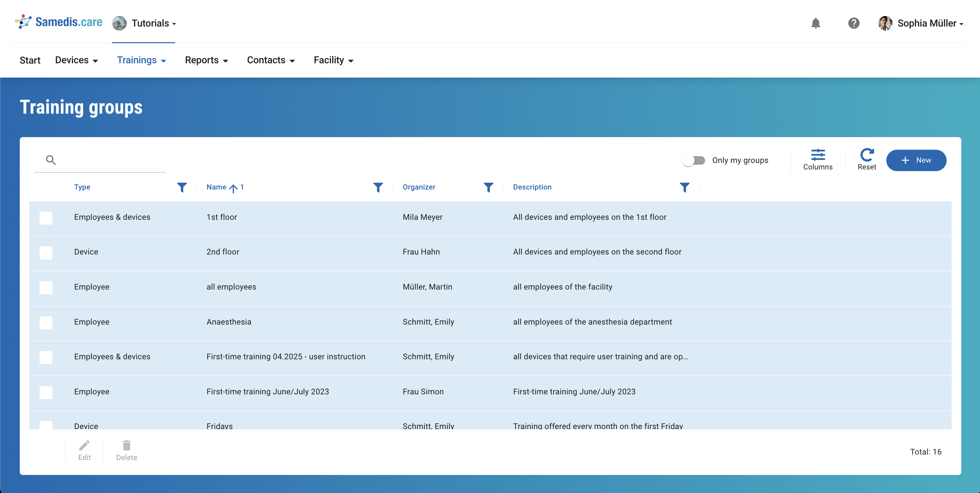
Task: Open the Sophia Müller user dropdown
Action: (921, 23)
